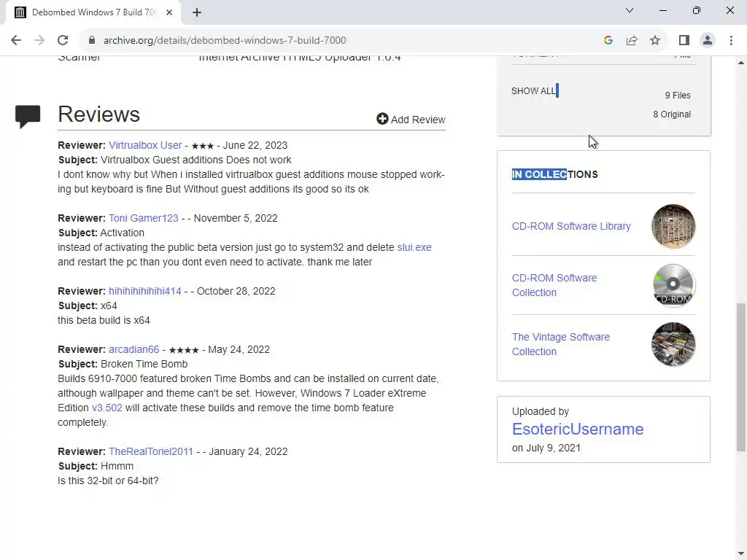Screen dimensions: 747x560
Task: Click SHOW ALL files link
Action: click(x=533, y=90)
